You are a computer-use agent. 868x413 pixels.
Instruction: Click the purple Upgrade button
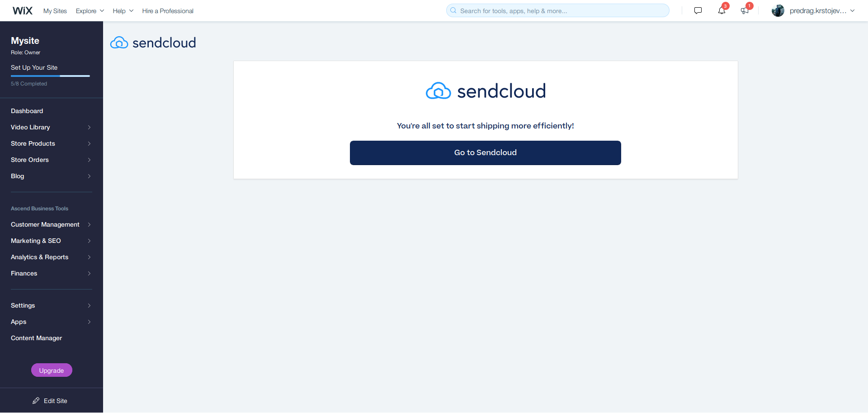[x=52, y=370]
